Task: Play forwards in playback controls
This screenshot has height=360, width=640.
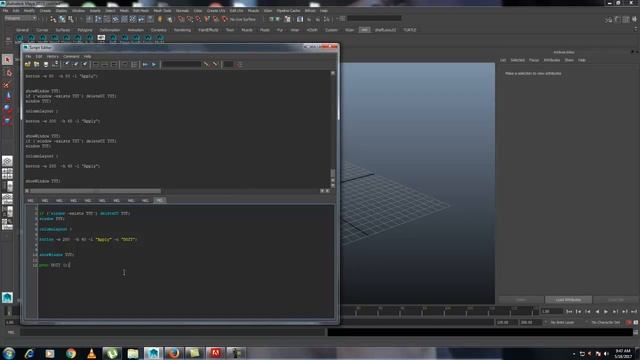Action: click(606, 311)
